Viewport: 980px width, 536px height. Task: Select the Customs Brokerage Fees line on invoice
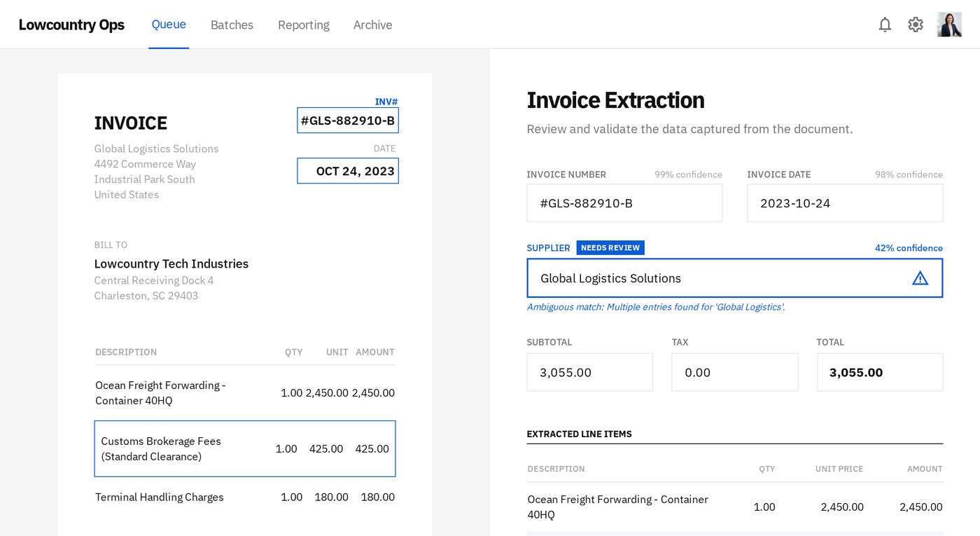pos(245,449)
